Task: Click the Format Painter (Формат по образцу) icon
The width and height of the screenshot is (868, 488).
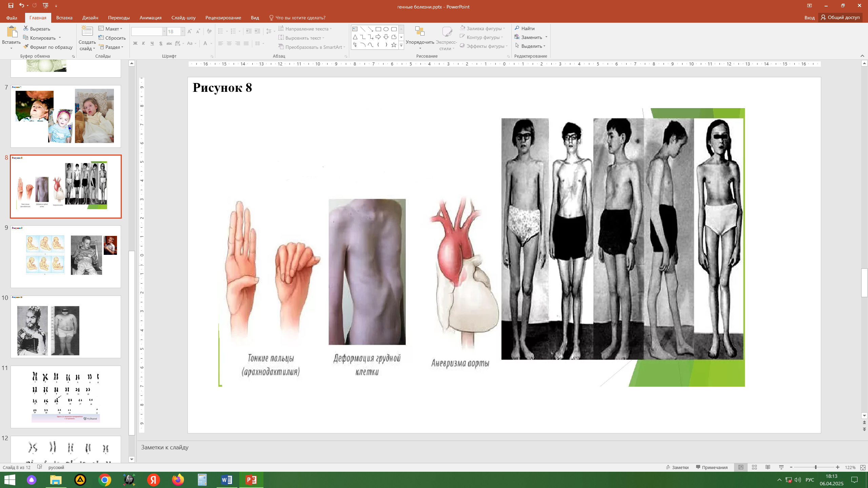Action: point(26,47)
